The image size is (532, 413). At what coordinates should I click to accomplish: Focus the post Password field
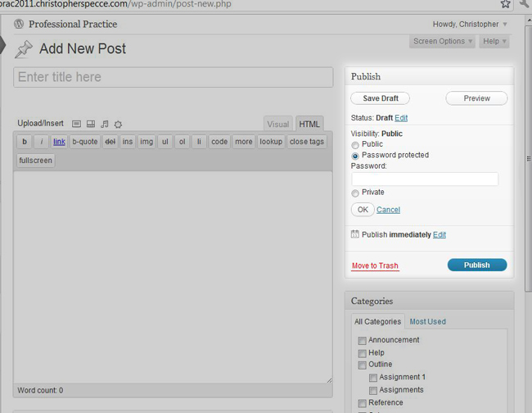[425, 179]
